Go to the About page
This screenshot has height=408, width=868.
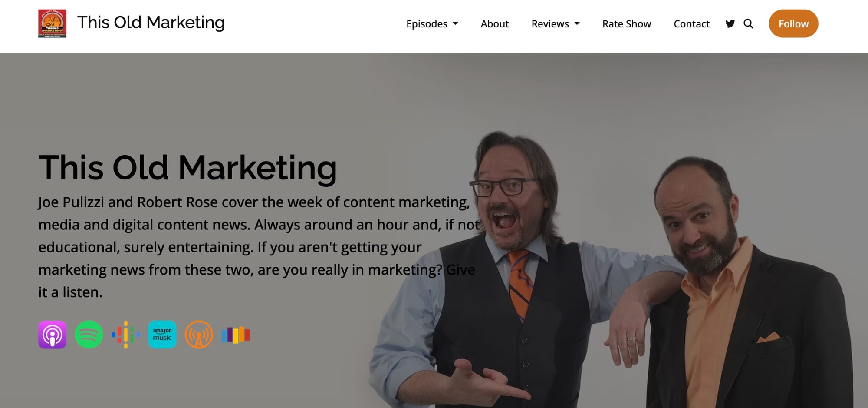(495, 24)
